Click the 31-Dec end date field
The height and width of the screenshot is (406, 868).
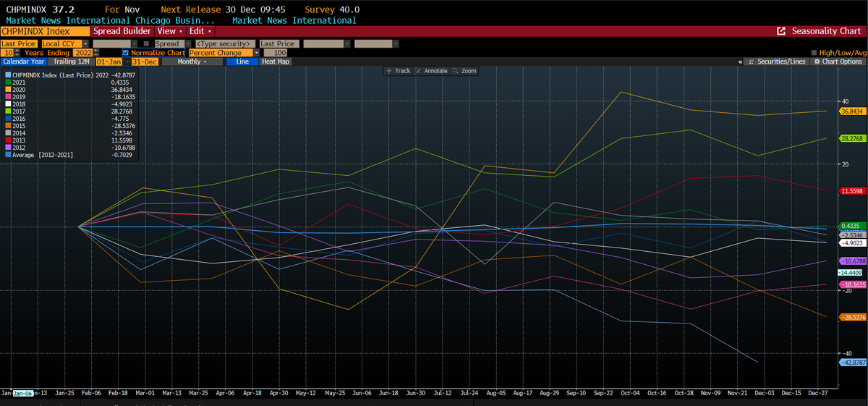pos(145,62)
